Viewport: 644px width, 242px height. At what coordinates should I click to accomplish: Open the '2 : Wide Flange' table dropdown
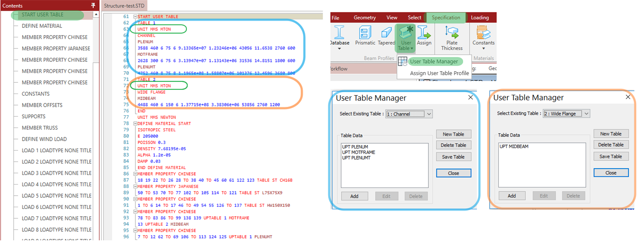(586, 114)
